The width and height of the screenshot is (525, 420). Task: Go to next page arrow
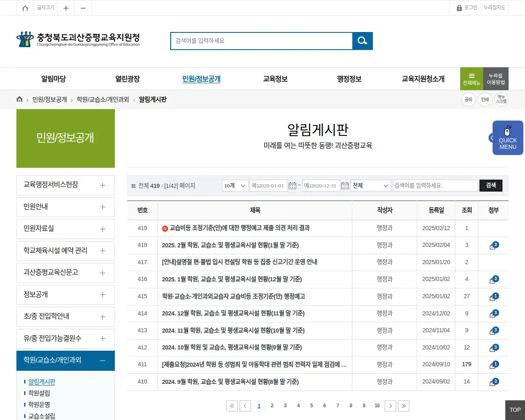[390, 406]
